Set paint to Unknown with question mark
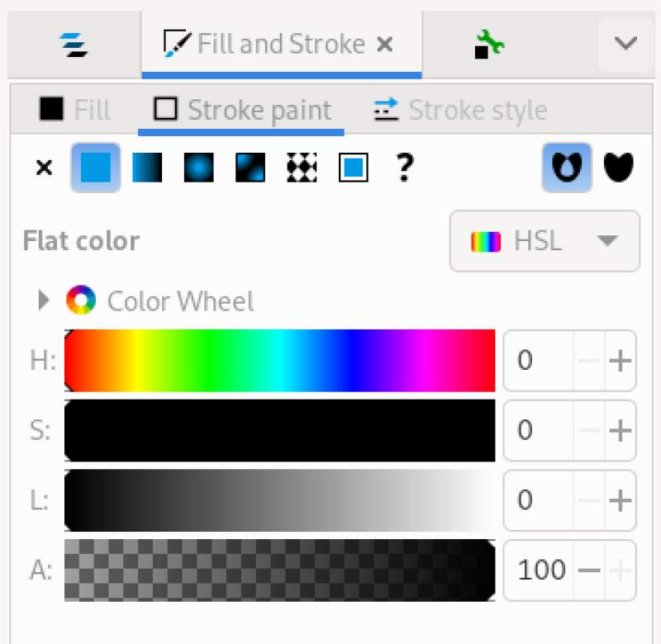Screen dimensions: 661x644 pos(403,168)
